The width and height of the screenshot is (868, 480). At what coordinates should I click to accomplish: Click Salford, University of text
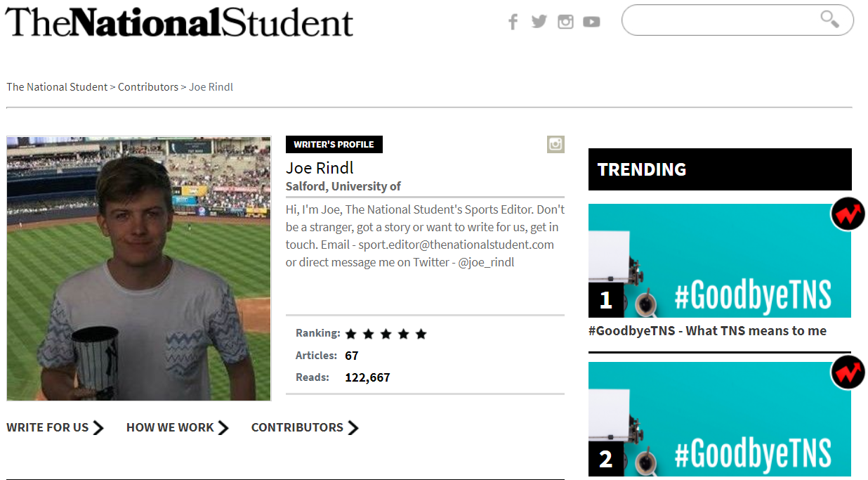pos(343,186)
